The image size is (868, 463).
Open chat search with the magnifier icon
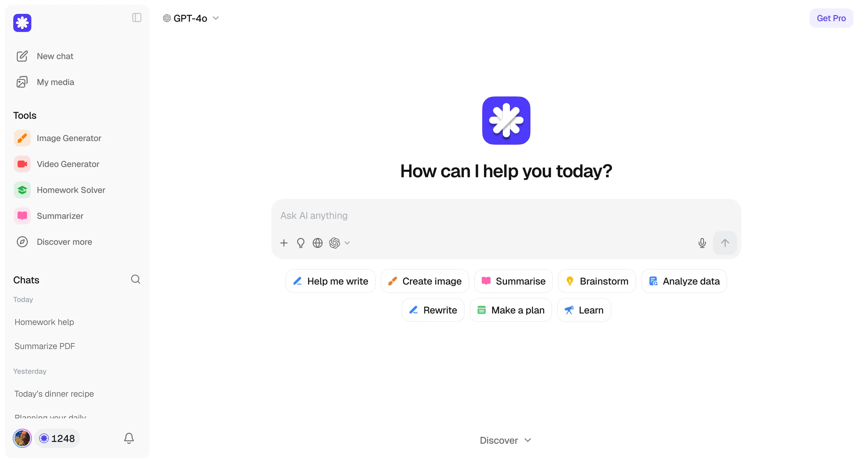click(x=135, y=279)
